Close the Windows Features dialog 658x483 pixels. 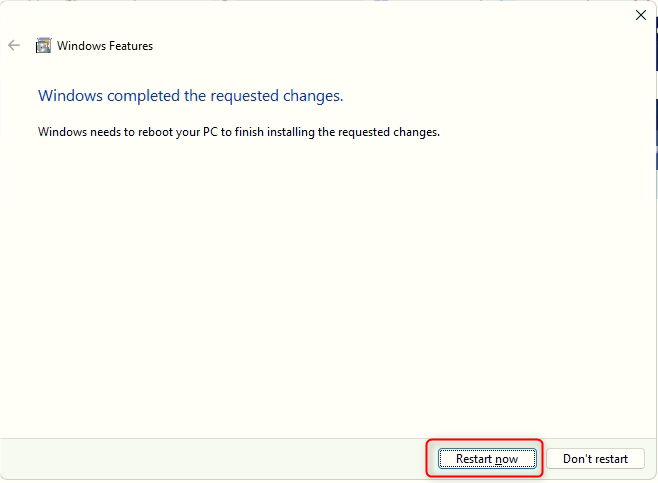click(x=640, y=15)
